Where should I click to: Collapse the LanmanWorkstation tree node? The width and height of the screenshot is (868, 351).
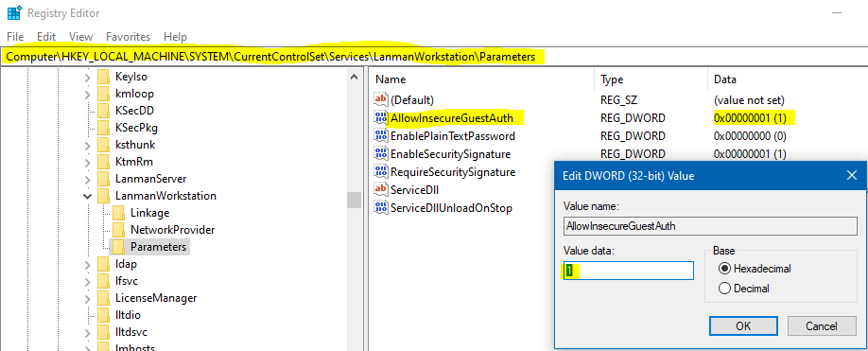88,196
